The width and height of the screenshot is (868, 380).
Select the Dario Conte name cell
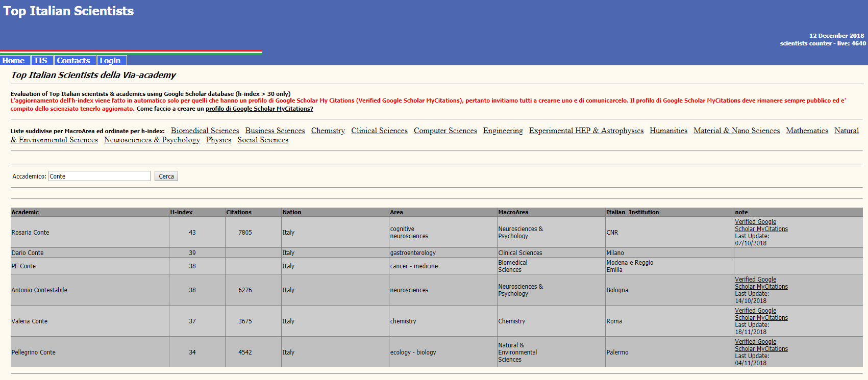(90, 253)
